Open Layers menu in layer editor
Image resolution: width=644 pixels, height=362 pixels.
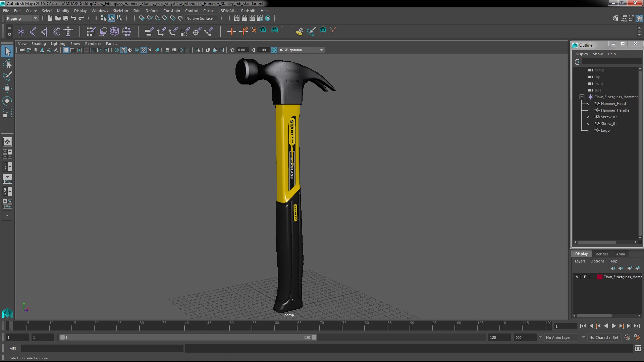pos(580,261)
